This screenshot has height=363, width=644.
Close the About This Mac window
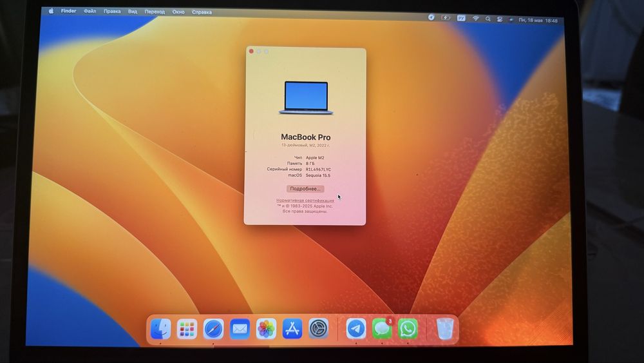pos(251,52)
